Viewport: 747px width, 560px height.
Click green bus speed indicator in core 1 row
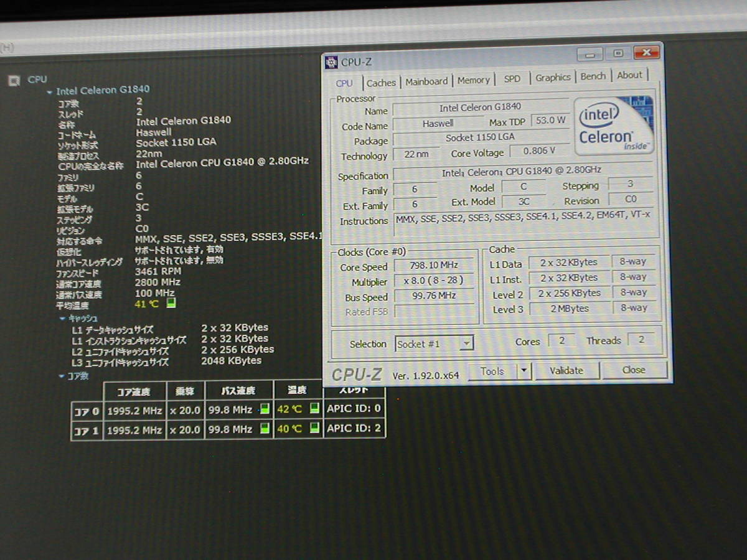265,429
